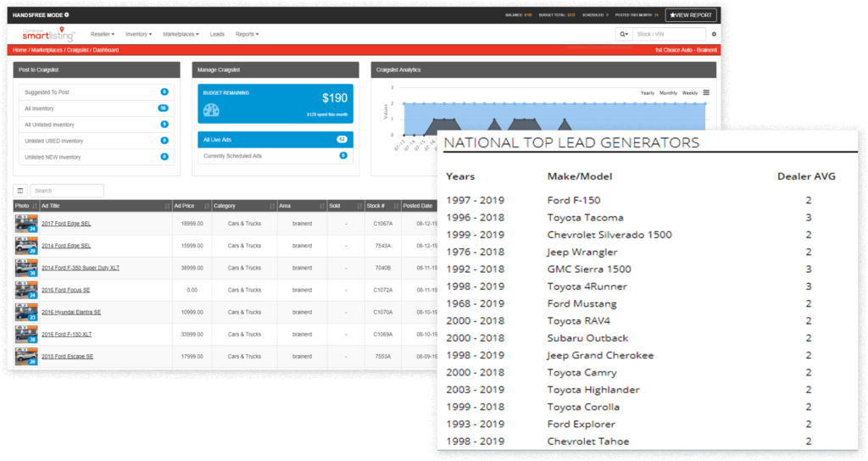The image size is (868, 461).
Task: Click the budget gauge icon
Action: click(211, 110)
